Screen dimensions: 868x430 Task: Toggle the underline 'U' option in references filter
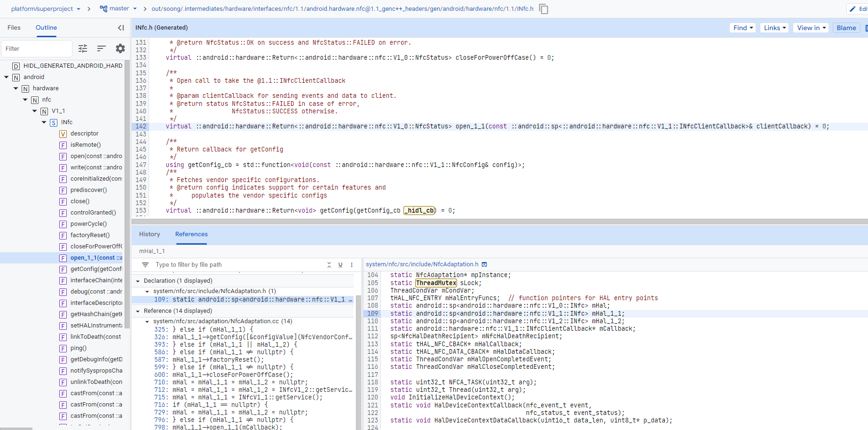point(340,265)
